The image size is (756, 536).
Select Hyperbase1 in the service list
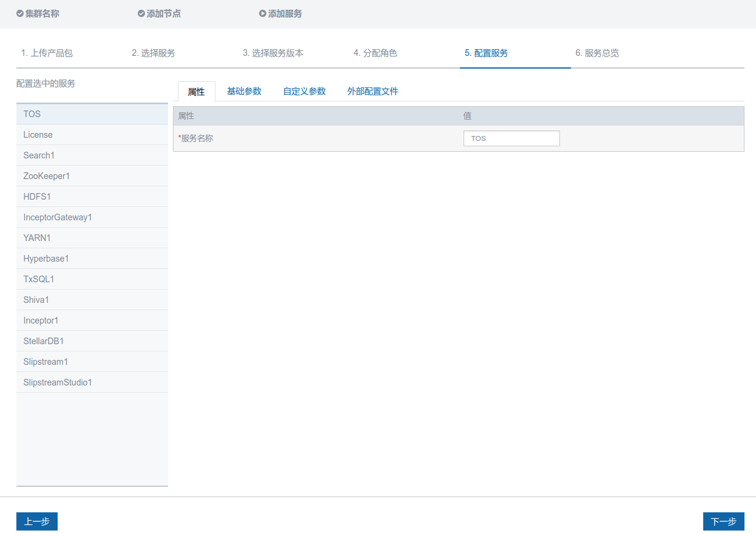point(92,259)
